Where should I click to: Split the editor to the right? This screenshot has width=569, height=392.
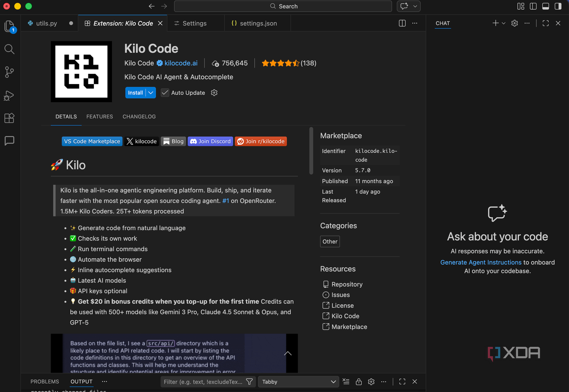click(x=402, y=23)
